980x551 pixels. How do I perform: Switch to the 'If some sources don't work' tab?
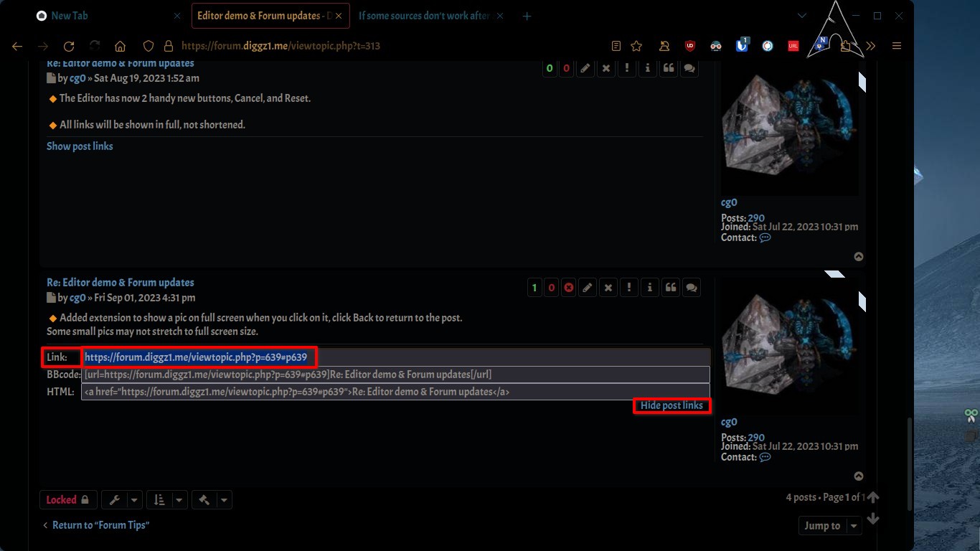pyautogui.click(x=423, y=16)
